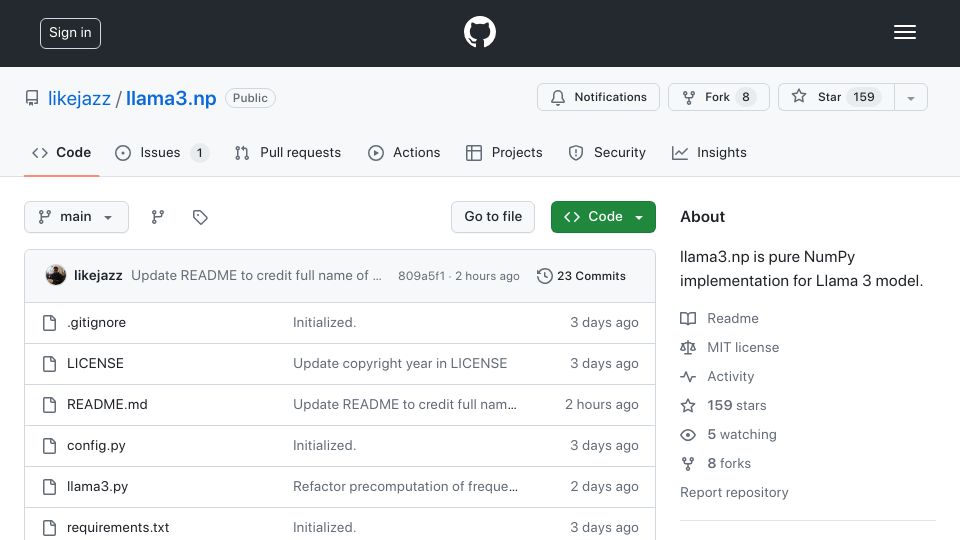Open the likejazz commit author link
The image size is (960, 540).
[98, 276]
